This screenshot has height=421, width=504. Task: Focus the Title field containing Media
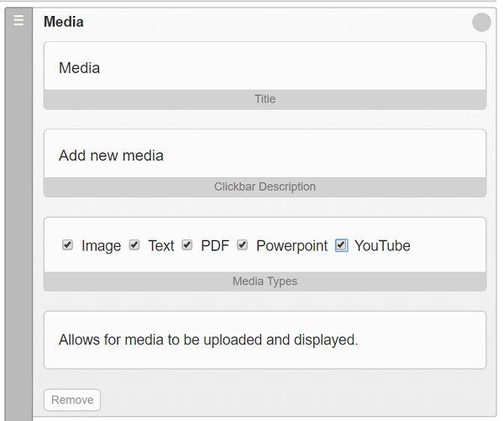pyautogui.click(x=265, y=66)
